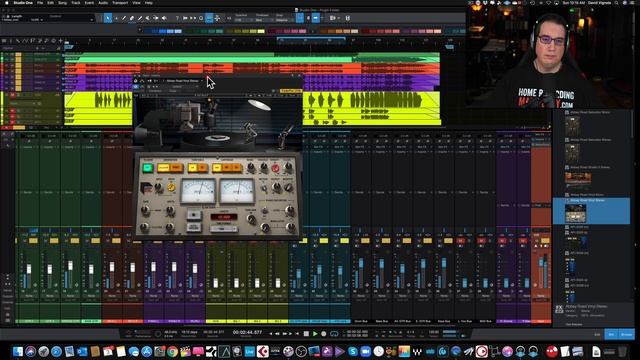Click the Help menu item

point(149,3)
